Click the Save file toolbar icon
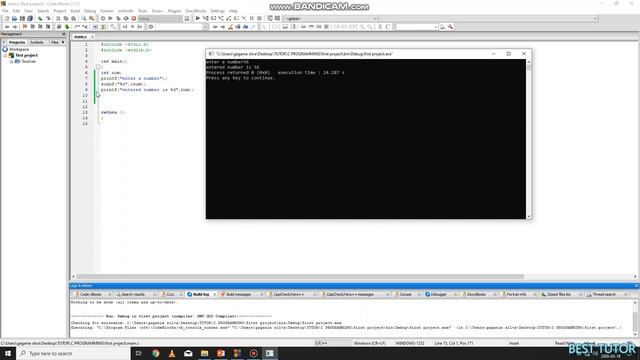The height and width of the screenshot is (360, 640). tap(22, 18)
